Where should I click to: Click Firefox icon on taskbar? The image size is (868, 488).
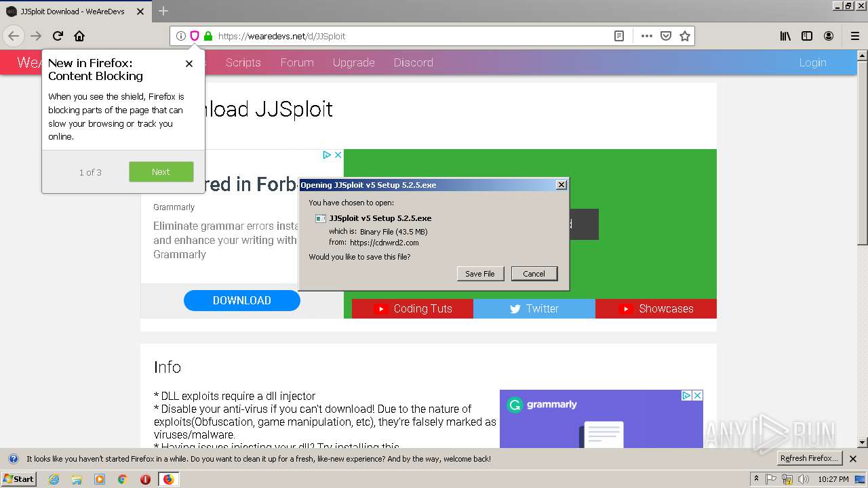168,479
